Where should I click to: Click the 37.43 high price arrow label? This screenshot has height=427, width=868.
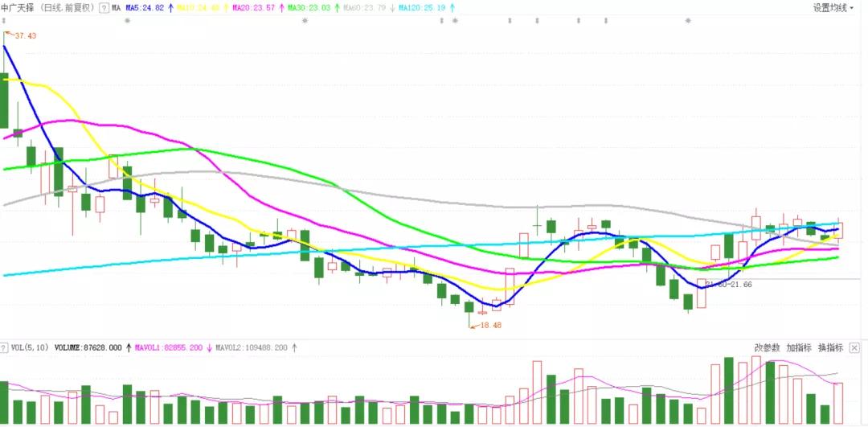point(21,35)
